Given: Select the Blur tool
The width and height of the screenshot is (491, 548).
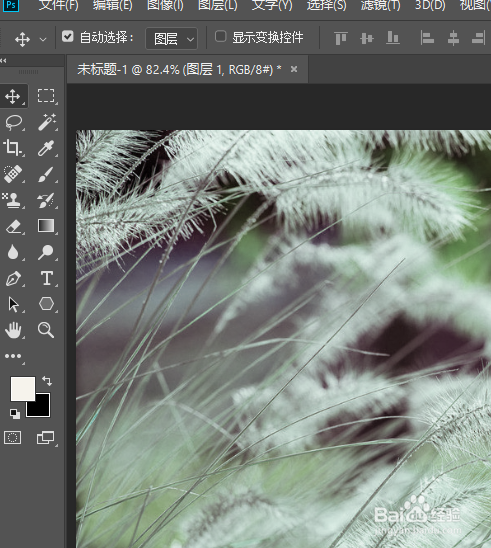Looking at the screenshot, I should click(x=13, y=252).
